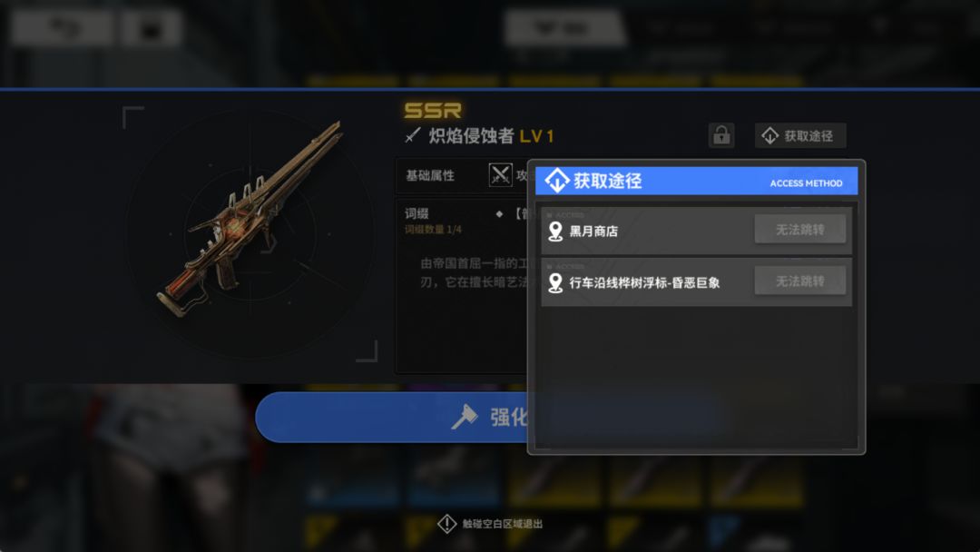Click the ACCESS METHOD header text
This screenshot has height=552, width=980.
[807, 183]
